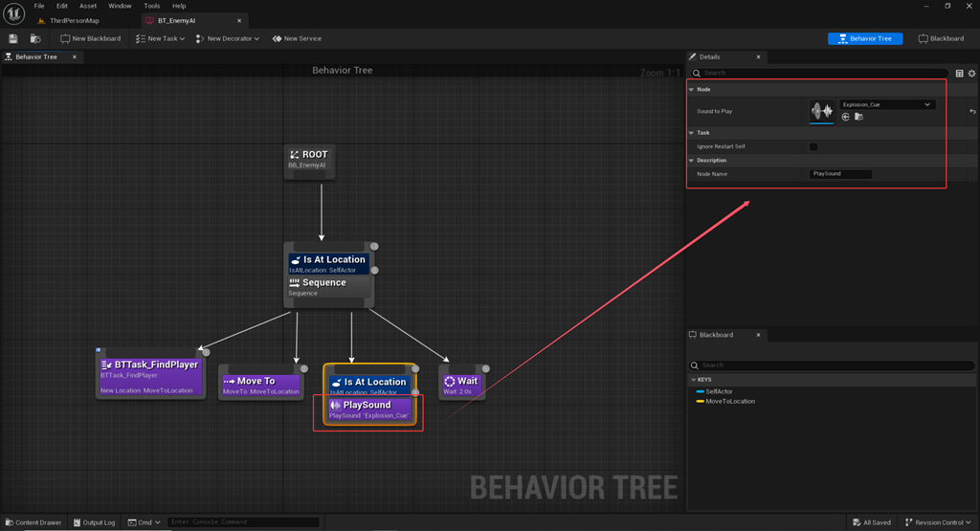
Task: Reset Sound to Play to default
Action: point(972,112)
